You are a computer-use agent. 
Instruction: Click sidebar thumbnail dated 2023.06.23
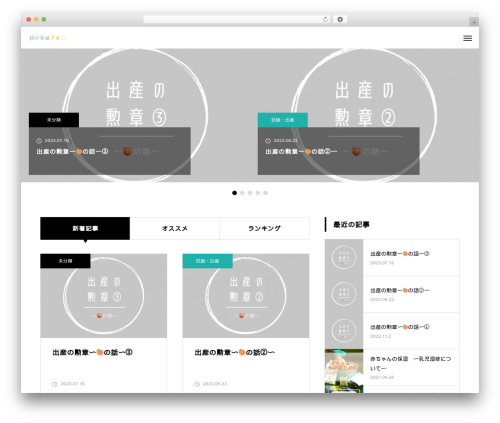[x=344, y=294]
